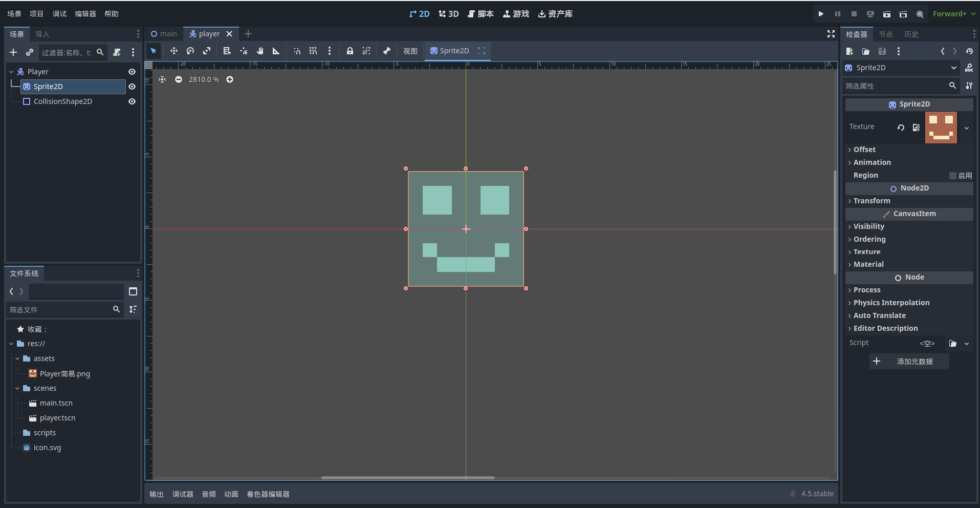Viewport: 980px width, 508px height.
Task: Choose the Ruler measuring tool
Action: point(276,51)
